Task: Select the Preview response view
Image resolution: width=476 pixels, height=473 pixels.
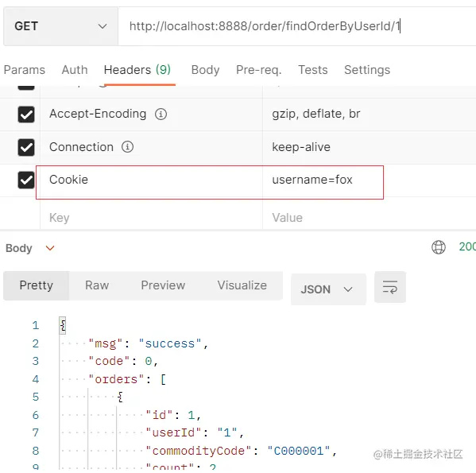Action: point(163,285)
